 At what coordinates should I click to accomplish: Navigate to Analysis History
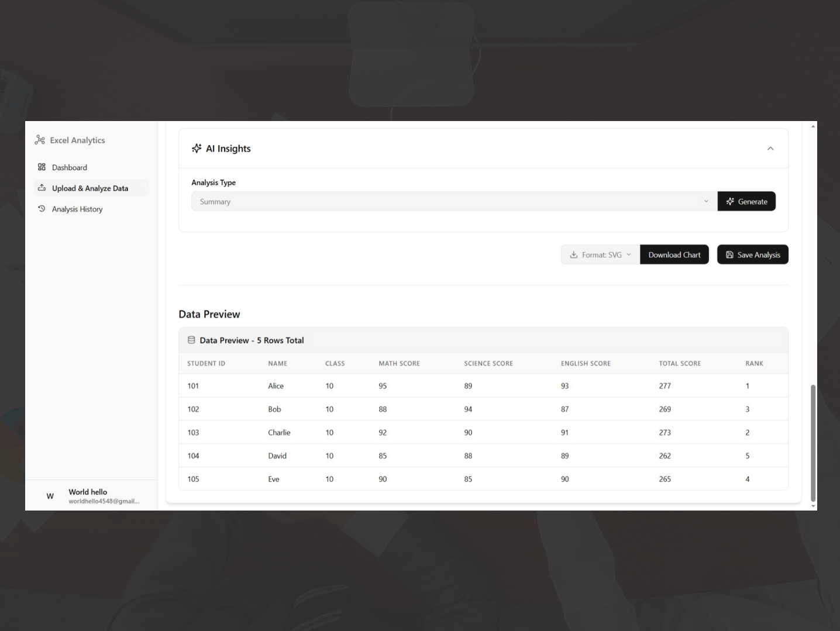[77, 209]
